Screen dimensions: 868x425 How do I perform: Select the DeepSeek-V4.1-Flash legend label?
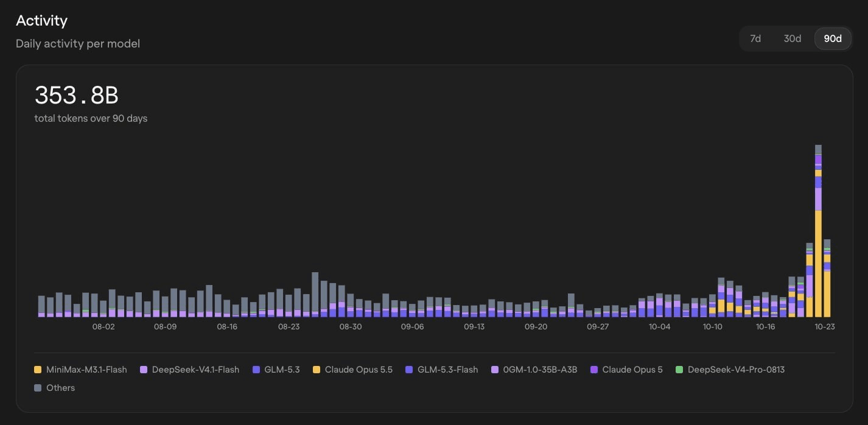(x=195, y=370)
